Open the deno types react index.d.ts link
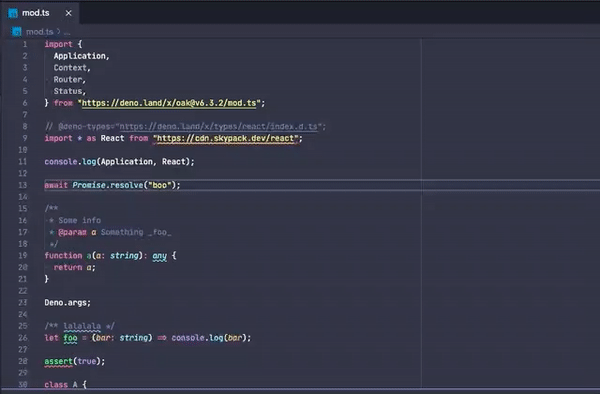Screen dimensions: 600x394 [218, 126]
